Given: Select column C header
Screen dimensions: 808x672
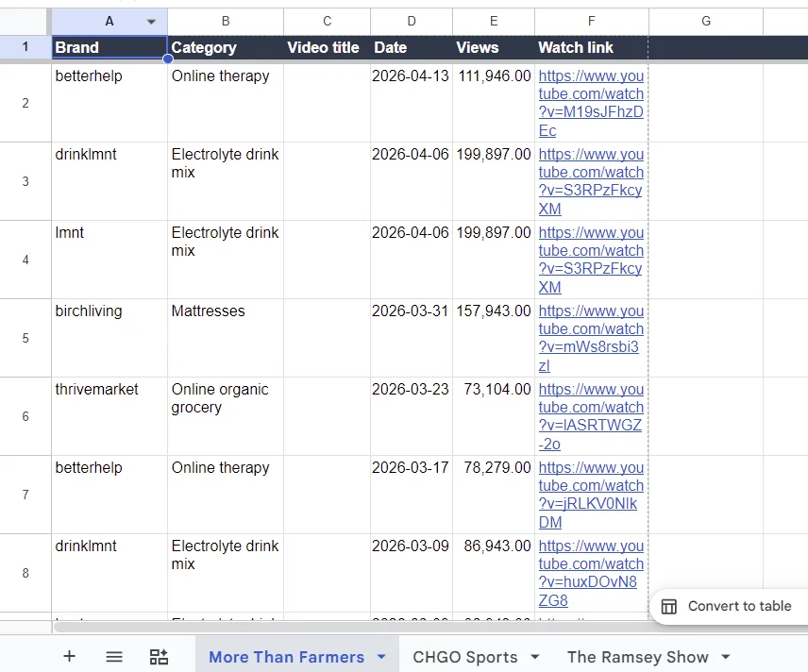Looking at the screenshot, I should pos(327,21).
